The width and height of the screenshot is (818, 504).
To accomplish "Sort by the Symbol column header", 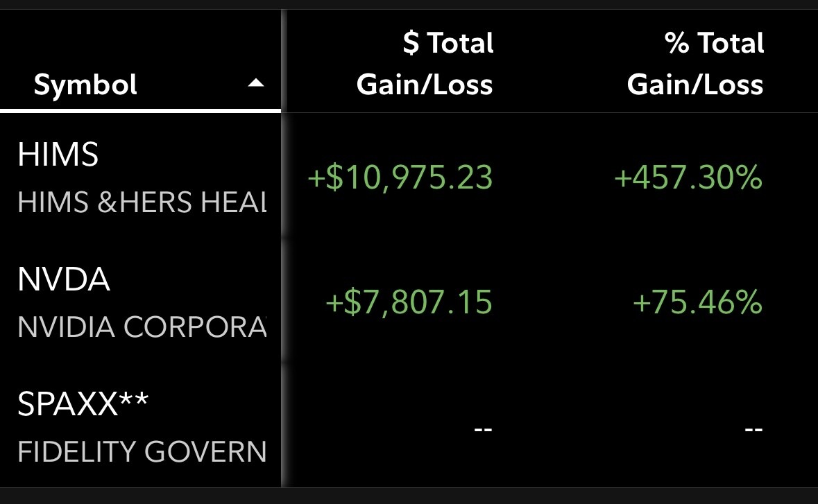I will [85, 85].
